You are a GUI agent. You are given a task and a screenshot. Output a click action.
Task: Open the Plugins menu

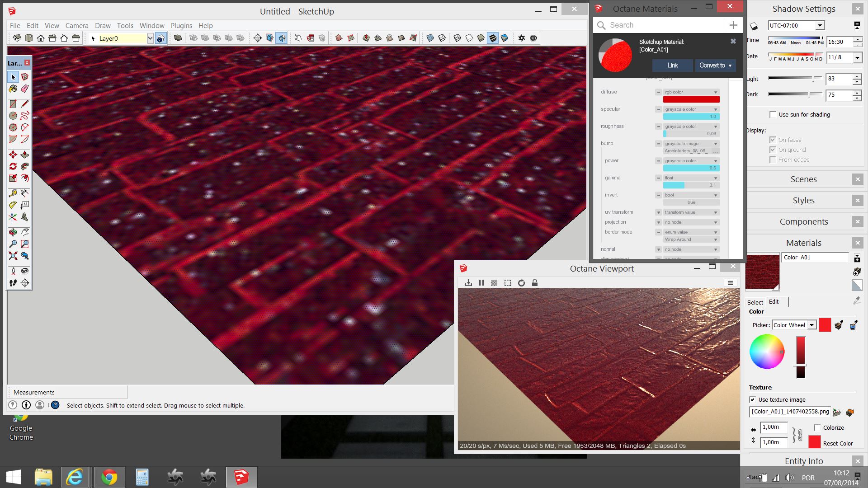coord(181,26)
